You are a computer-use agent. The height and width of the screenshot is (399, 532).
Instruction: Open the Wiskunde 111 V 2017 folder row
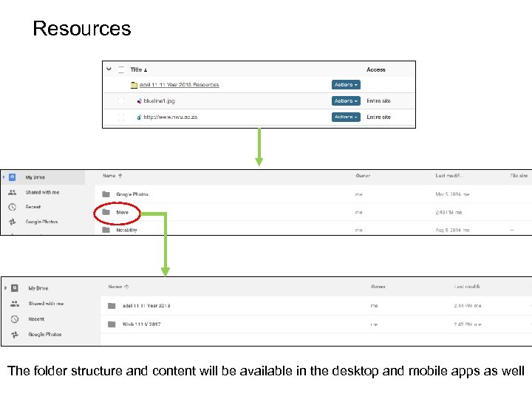click(316, 324)
